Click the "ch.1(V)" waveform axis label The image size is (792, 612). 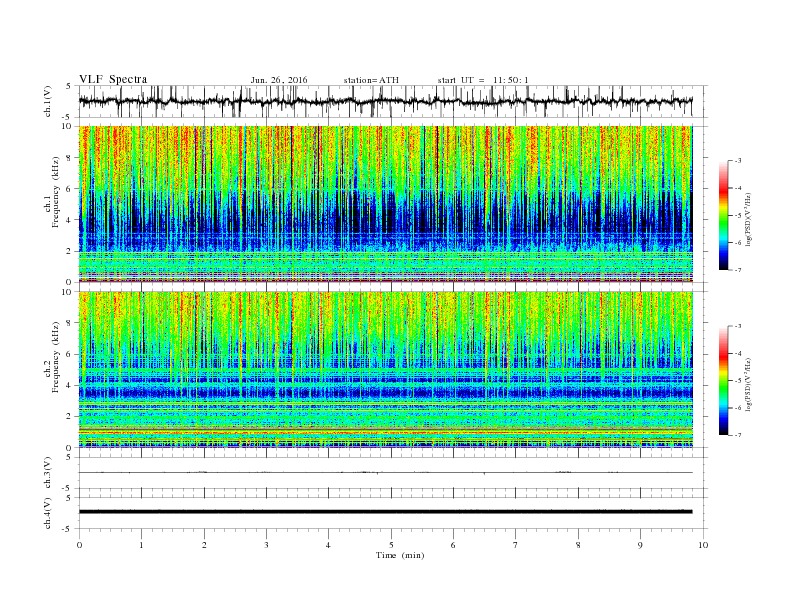point(48,101)
